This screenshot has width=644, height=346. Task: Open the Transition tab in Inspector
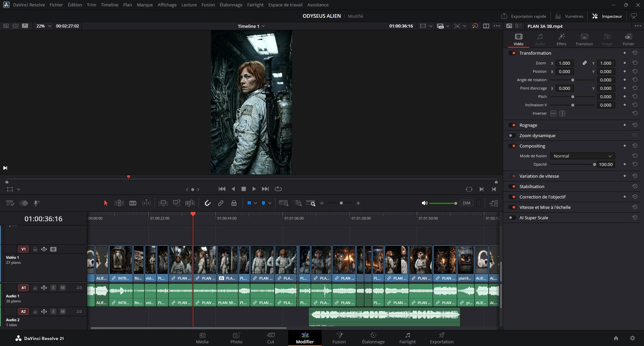click(584, 39)
